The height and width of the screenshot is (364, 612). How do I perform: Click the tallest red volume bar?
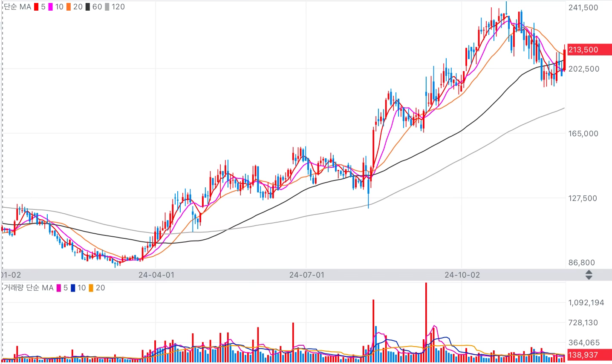(426, 322)
